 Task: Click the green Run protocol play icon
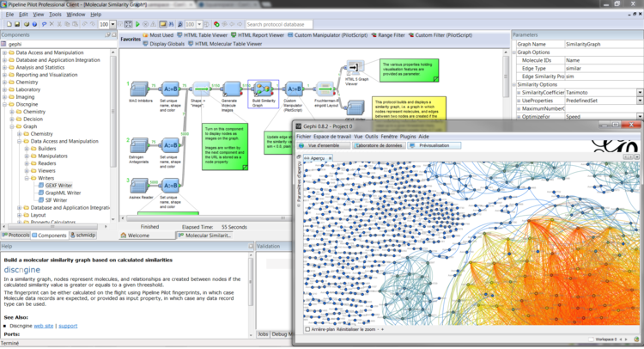(x=137, y=24)
